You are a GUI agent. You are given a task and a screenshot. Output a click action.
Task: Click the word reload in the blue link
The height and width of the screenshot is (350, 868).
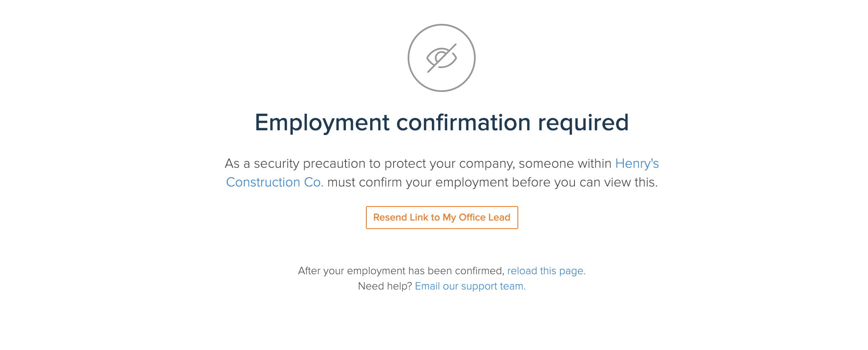coord(522,271)
